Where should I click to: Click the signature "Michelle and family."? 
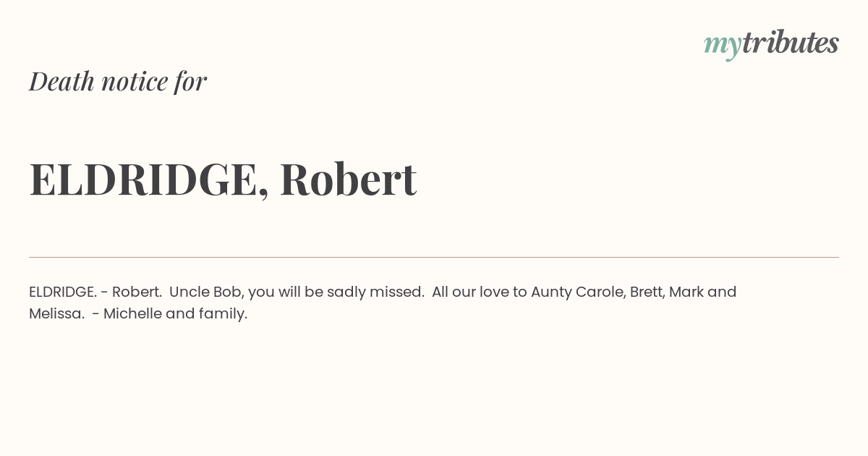(x=176, y=314)
